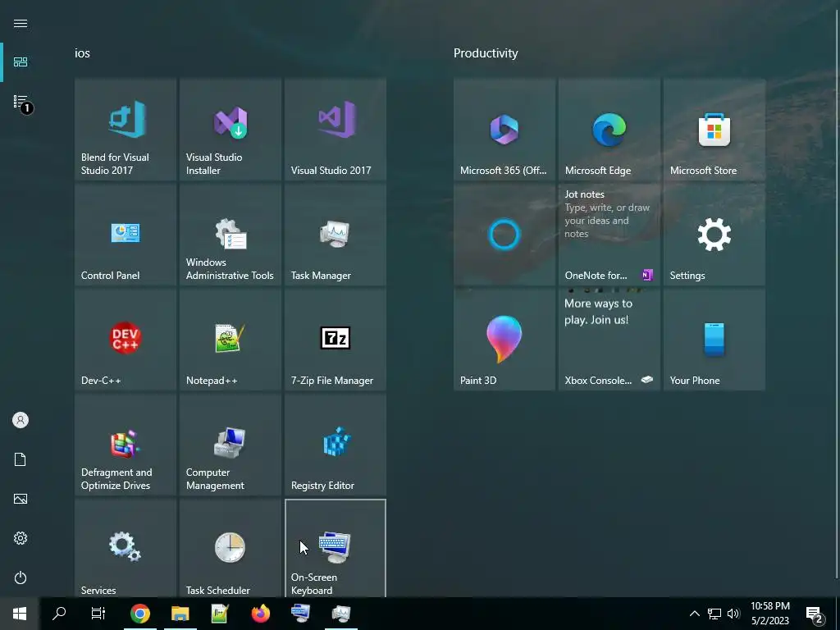Launch Microsoft Edge tile
840x630 pixels.
click(x=609, y=129)
